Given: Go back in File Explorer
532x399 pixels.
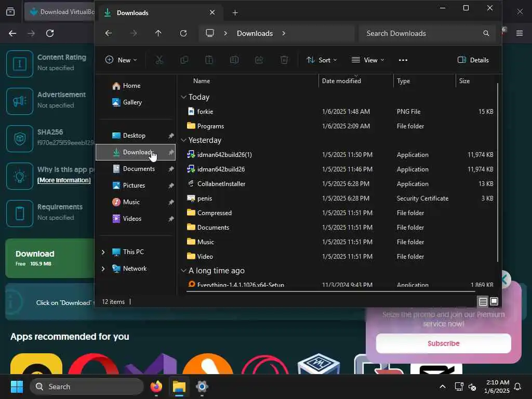Looking at the screenshot, I should (x=108, y=33).
